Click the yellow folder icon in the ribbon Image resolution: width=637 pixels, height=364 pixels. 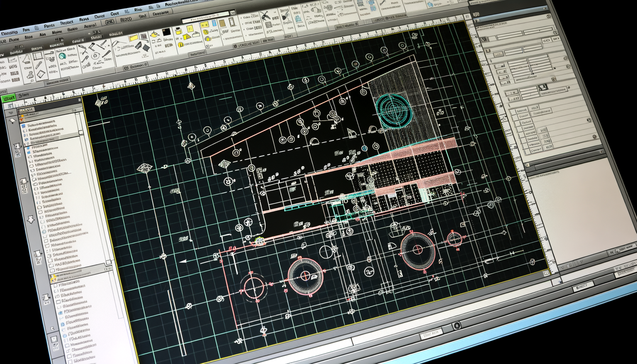(x=133, y=38)
